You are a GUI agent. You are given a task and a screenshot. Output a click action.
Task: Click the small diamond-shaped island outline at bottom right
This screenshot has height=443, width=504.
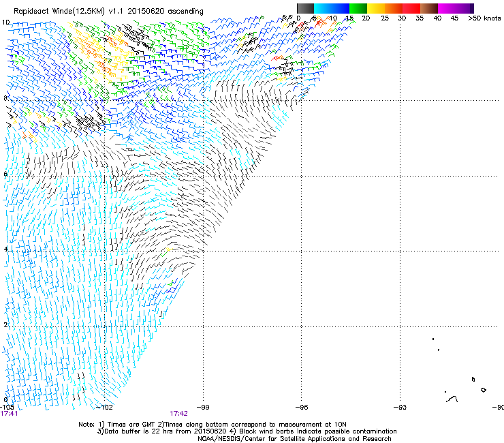coord(483,390)
